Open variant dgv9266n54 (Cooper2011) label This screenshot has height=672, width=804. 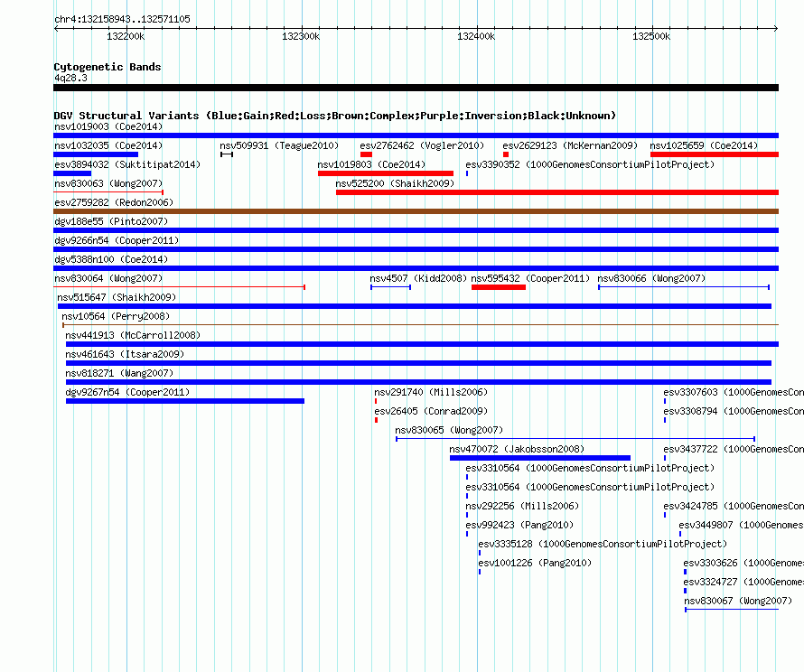coord(117,240)
